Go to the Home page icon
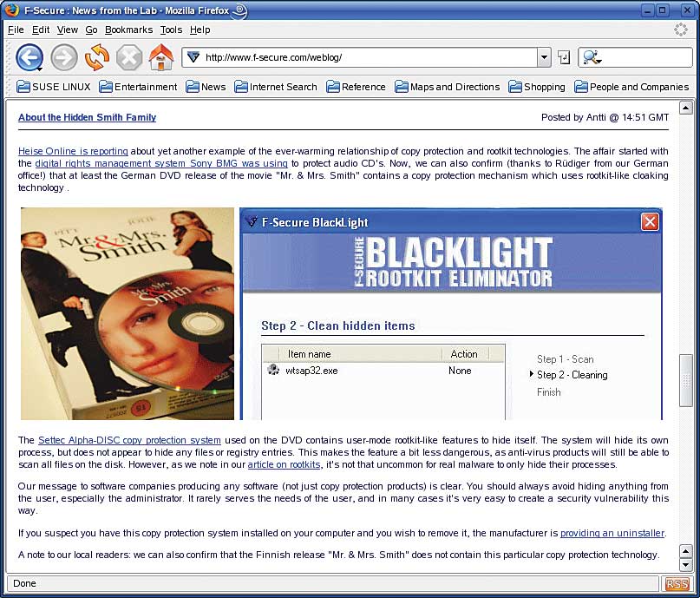Screen dimensions: 700x598 pos(161,57)
